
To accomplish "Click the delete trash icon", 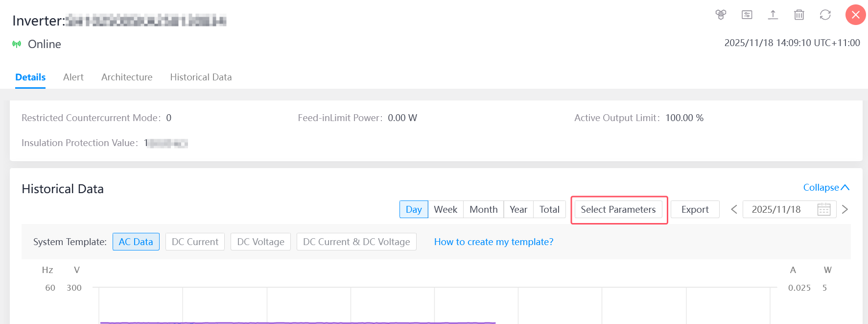I will [799, 15].
